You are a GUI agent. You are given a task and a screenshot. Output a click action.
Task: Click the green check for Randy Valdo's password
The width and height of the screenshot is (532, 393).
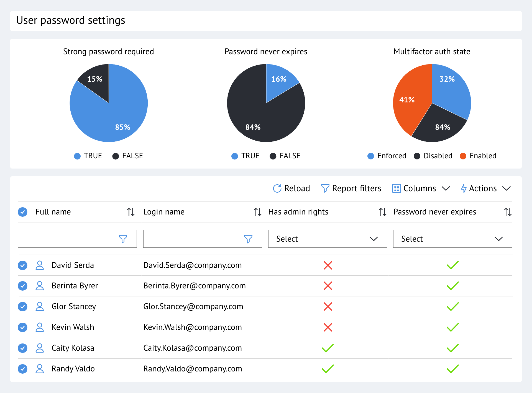point(452,368)
